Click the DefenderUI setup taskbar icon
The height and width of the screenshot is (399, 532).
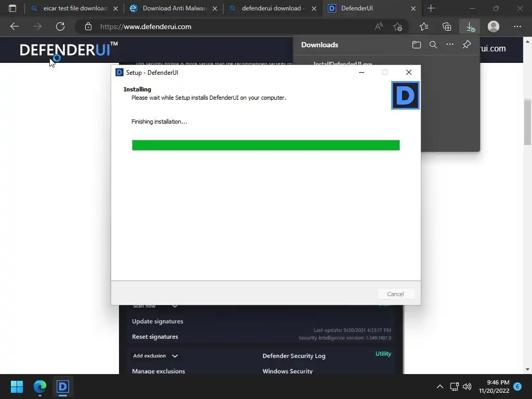pyautogui.click(x=63, y=387)
